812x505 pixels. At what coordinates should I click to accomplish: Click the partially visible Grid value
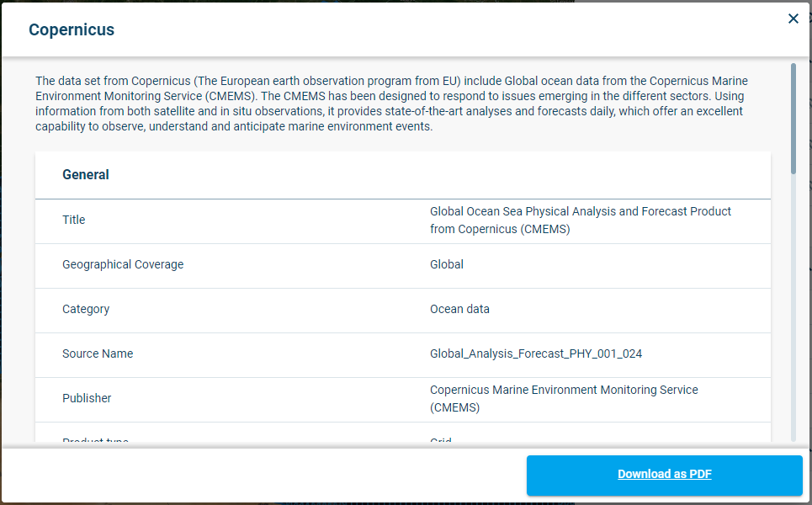click(x=441, y=441)
